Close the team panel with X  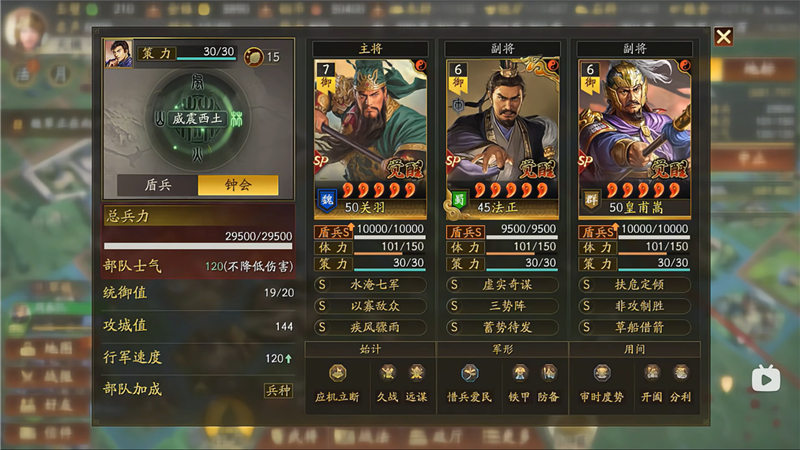[x=723, y=37]
